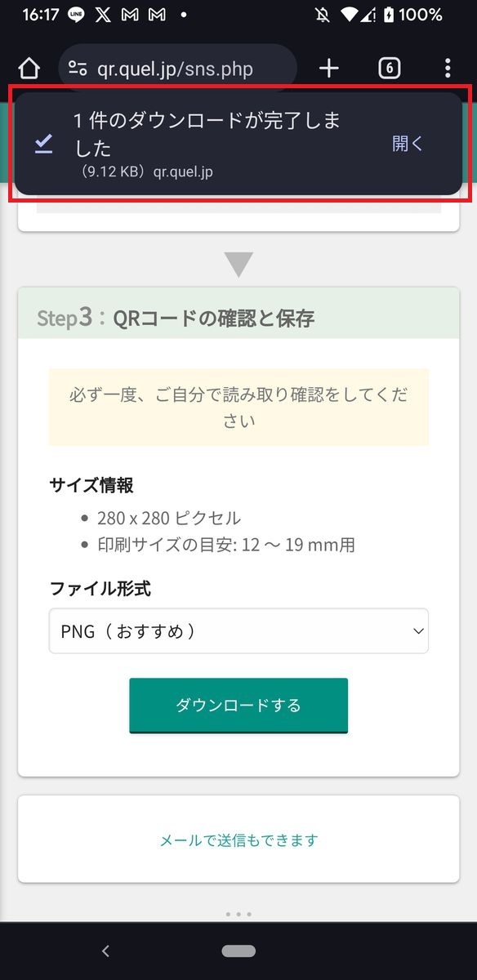Open a new tab with plus icon
477x980 pixels.
coord(328,69)
